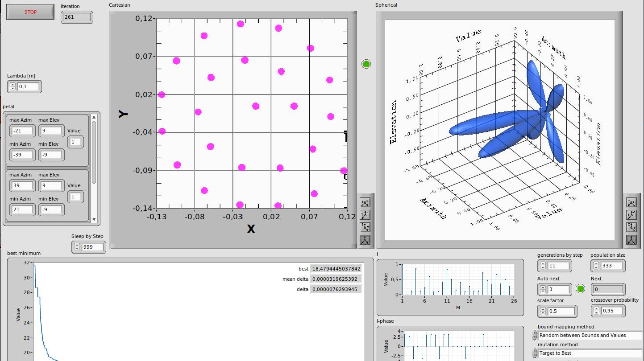Click the crossover probability value field
This screenshot has height=361, width=644.
pyautogui.click(x=612, y=311)
